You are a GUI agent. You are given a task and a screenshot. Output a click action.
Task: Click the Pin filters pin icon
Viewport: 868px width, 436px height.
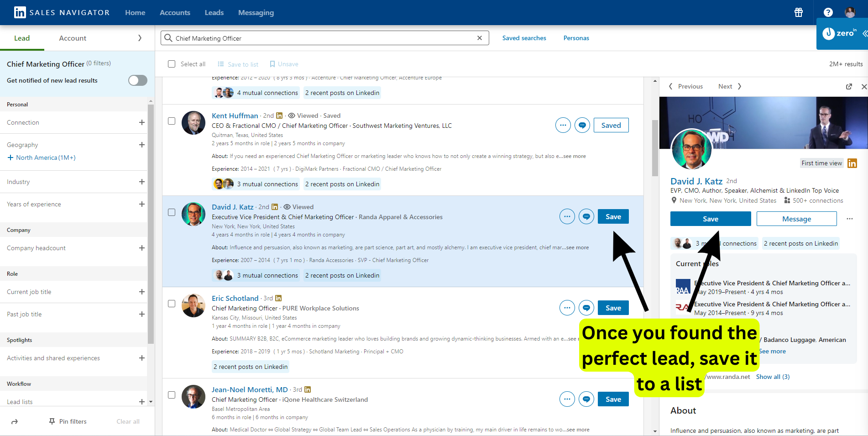[x=52, y=421]
